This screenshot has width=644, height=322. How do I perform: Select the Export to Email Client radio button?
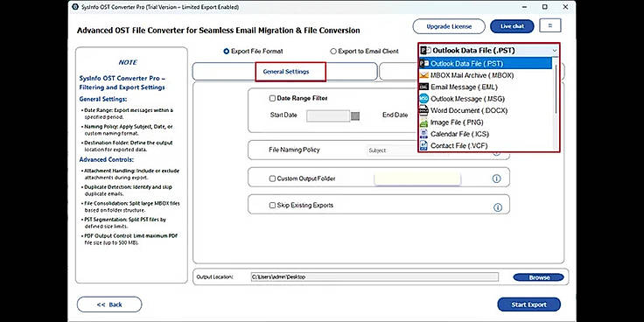333,52
